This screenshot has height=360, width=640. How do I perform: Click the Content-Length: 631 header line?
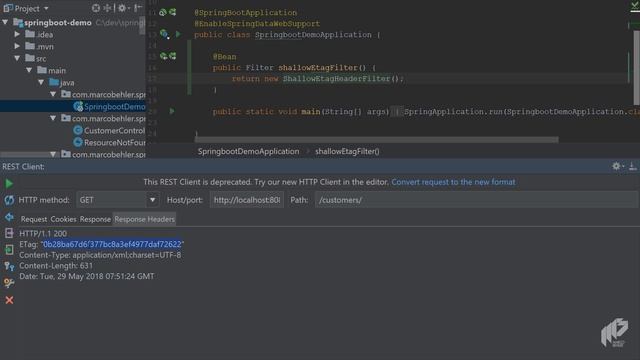pyautogui.click(x=56, y=266)
